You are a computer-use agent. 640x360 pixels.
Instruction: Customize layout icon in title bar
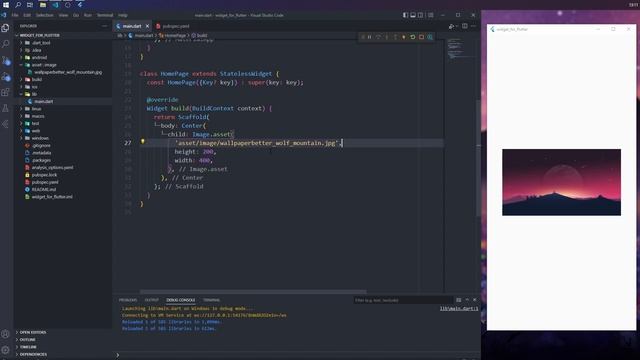point(431,15)
